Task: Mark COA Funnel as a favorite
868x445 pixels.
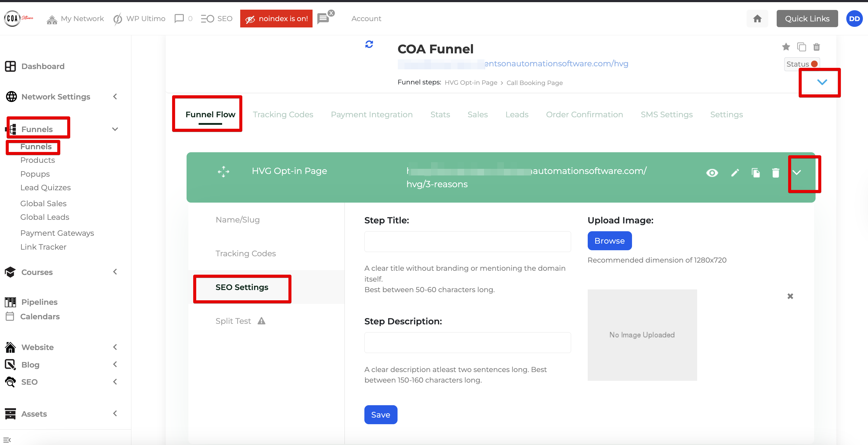Action: (x=786, y=47)
